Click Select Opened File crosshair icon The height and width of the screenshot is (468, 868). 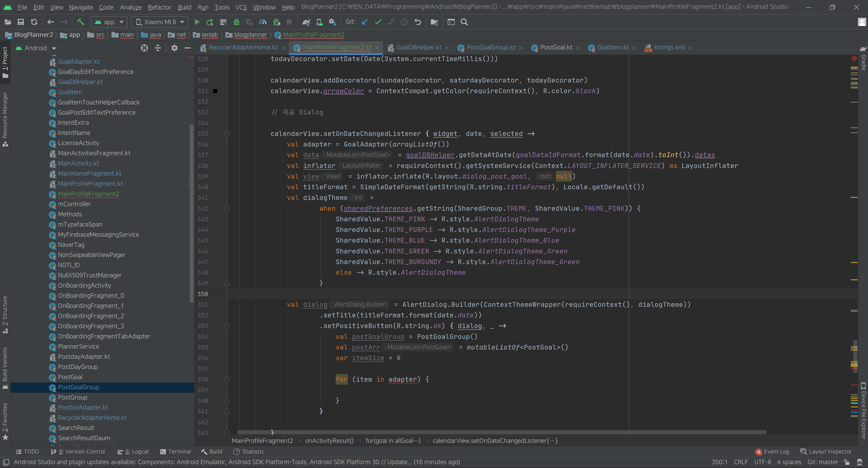[x=144, y=48]
